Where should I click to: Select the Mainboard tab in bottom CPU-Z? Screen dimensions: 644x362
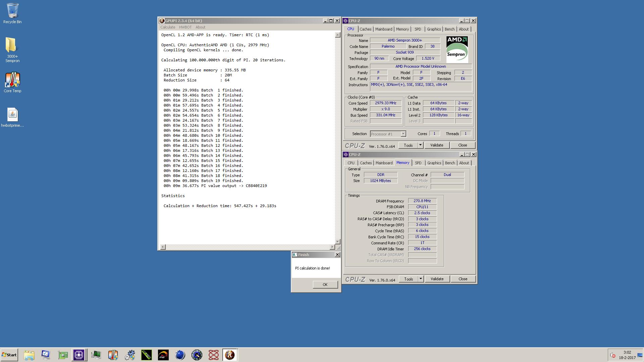click(384, 163)
